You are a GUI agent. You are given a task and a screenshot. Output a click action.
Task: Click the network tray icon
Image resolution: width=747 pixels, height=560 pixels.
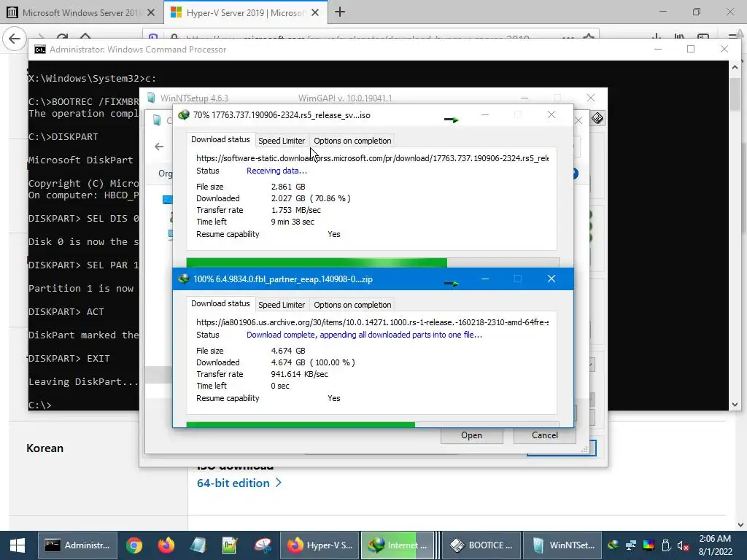(x=631, y=545)
